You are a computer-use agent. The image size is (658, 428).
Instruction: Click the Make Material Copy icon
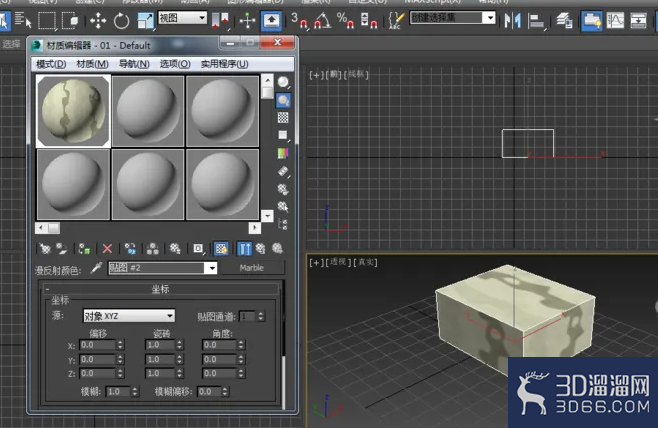pos(130,249)
